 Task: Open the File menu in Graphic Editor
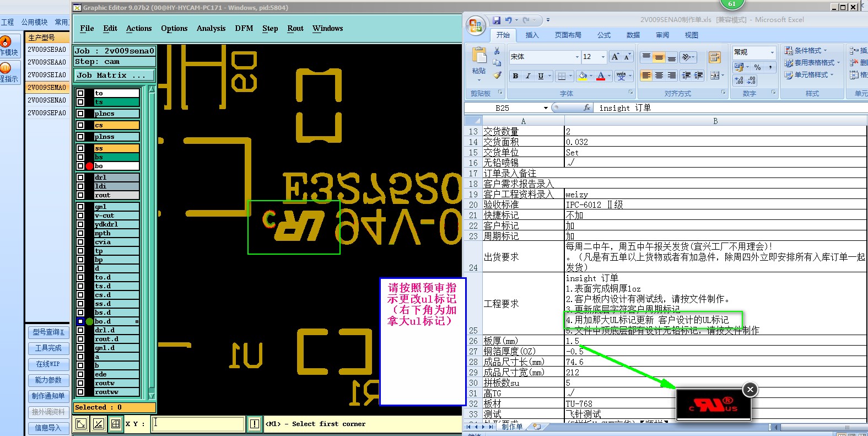click(x=87, y=29)
